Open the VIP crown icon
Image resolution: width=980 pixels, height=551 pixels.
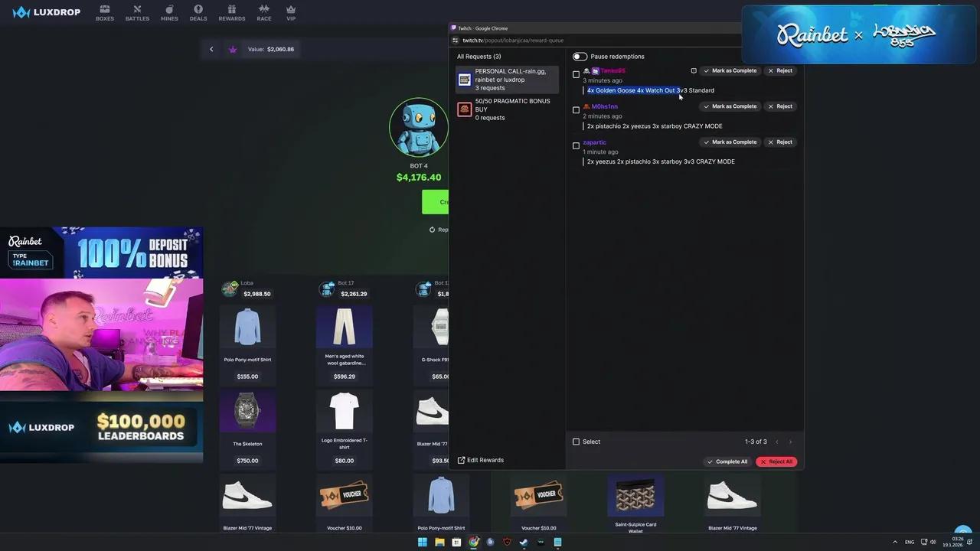pos(291,11)
